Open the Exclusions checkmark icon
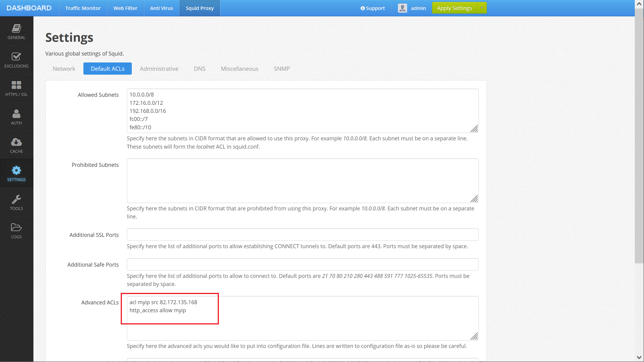Image resolution: width=644 pixels, height=362 pixels. (x=16, y=56)
